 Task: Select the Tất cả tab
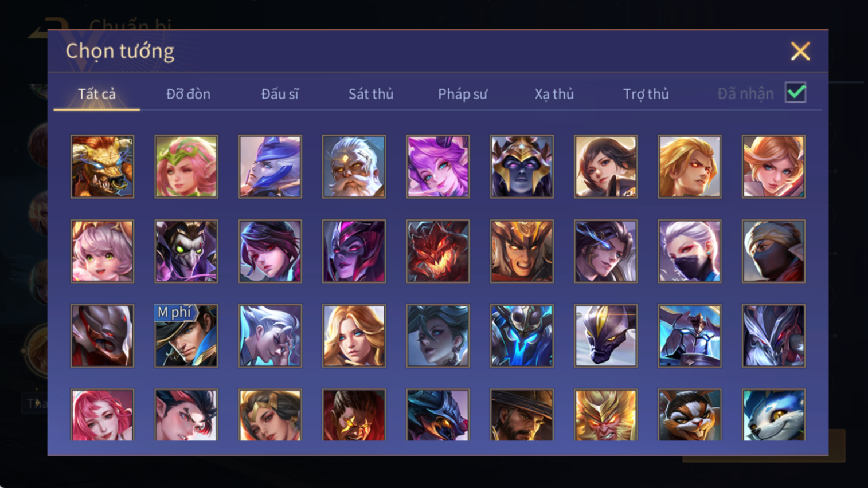coord(97,94)
